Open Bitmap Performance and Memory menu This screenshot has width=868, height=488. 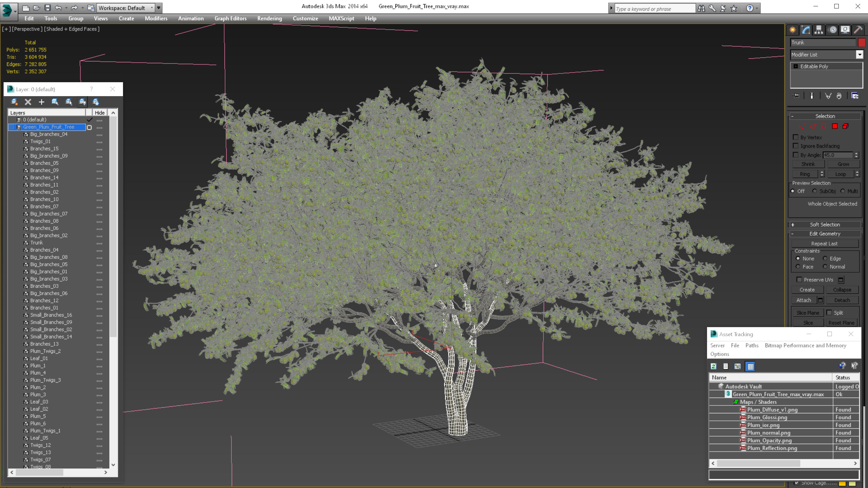tap(805, 346)
